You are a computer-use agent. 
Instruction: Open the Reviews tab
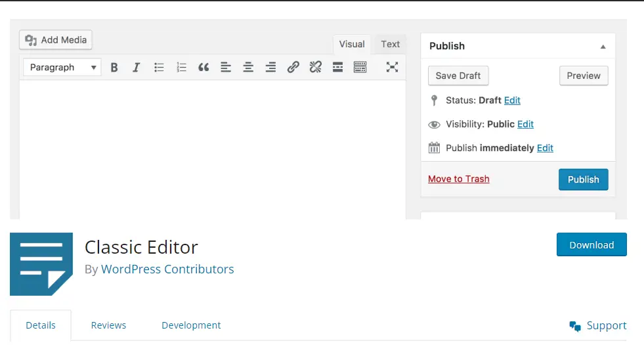tap(108, 325)
